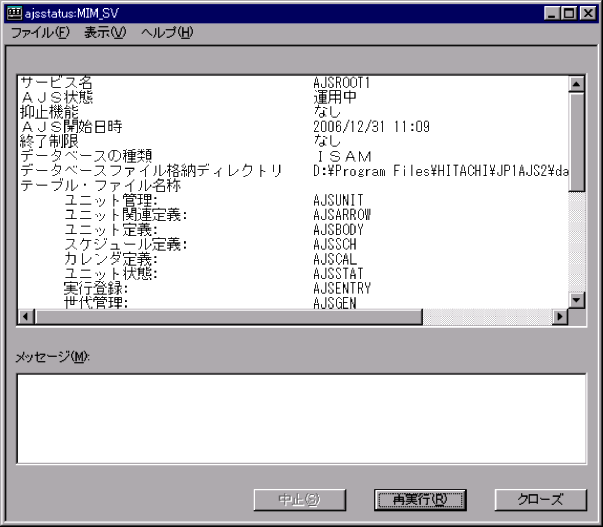Image resolution: width=603 pixels, height=527 pixels.
Task: Minimize the ajsstatus window
Action: coord(553,13)
